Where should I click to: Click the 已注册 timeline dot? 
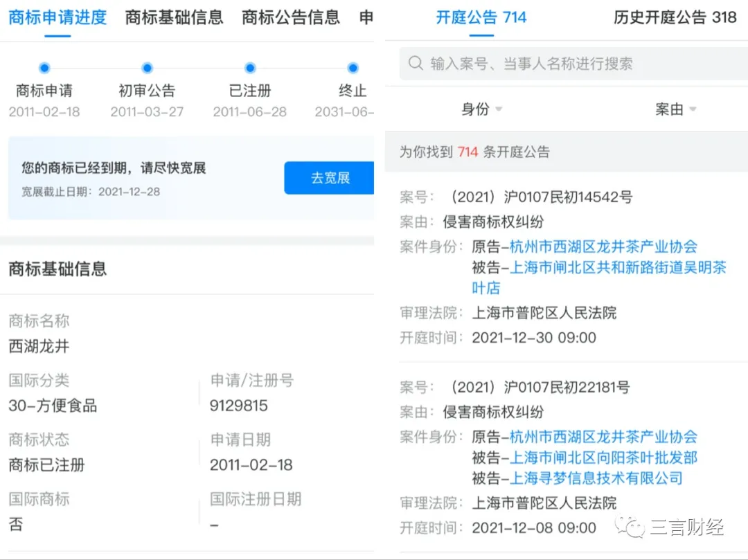point(250,68)
